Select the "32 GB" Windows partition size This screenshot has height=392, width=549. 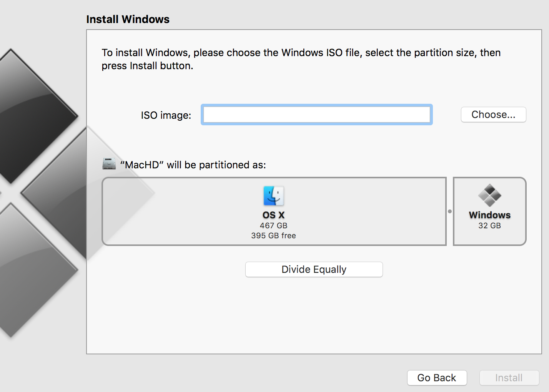[x=489, y=226]
